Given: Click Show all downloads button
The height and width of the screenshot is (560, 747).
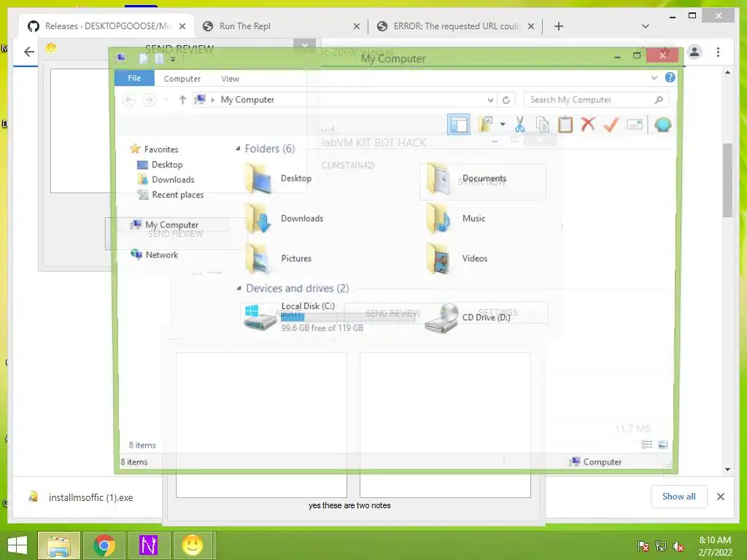Looking at the screenshot, I should [679, 496].
